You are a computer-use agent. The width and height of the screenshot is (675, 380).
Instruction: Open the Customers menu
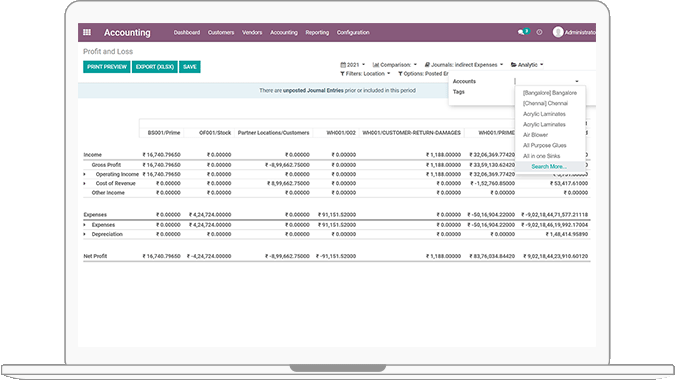click(x=221, y=32)
